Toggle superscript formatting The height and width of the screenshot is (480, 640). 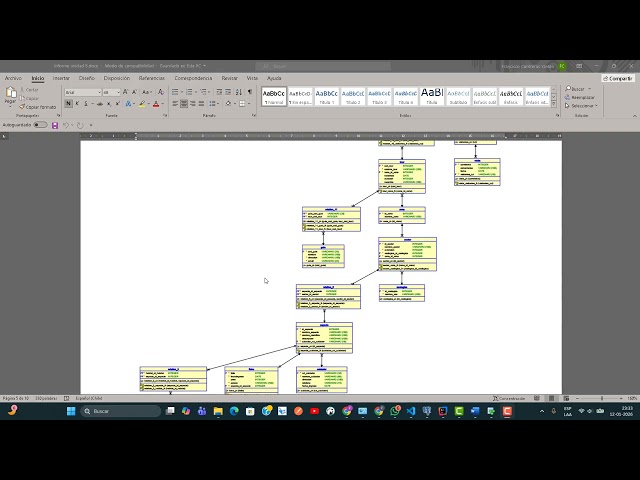click(x=118, y=104)
